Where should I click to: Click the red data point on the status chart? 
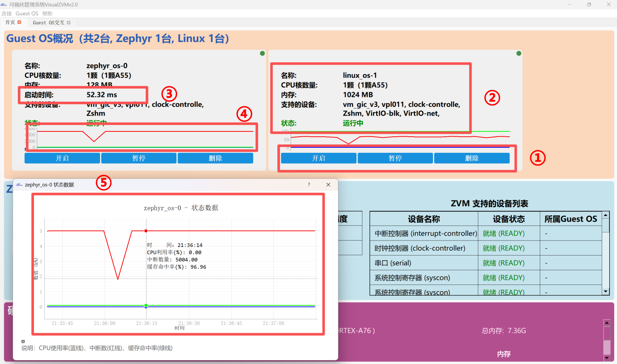click(146, 231)
